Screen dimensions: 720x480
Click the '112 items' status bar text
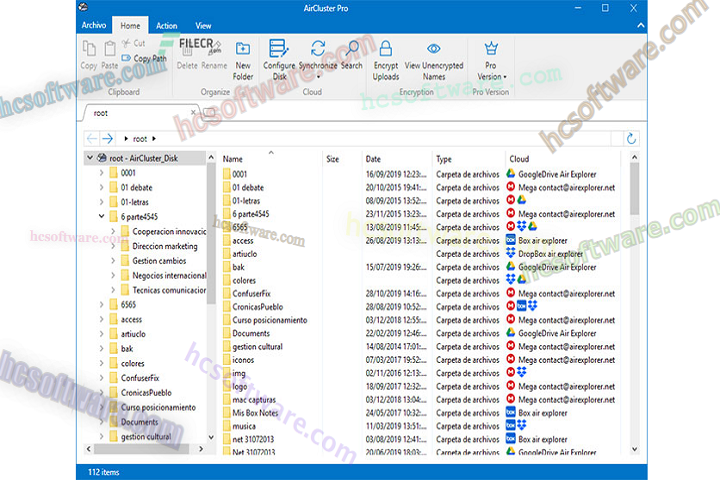(103, 472)
